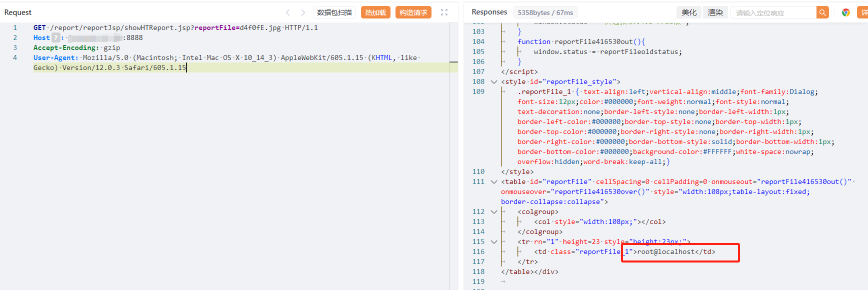Click line number 109 in response gutter

point(478,91)
